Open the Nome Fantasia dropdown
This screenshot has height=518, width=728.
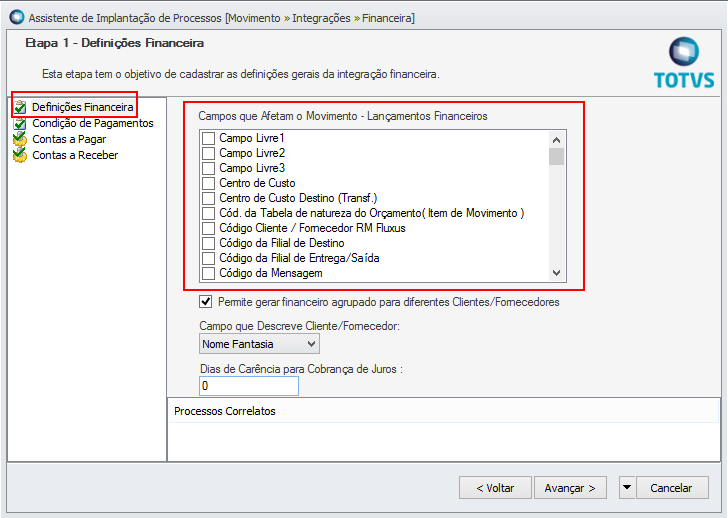[259, 344]
